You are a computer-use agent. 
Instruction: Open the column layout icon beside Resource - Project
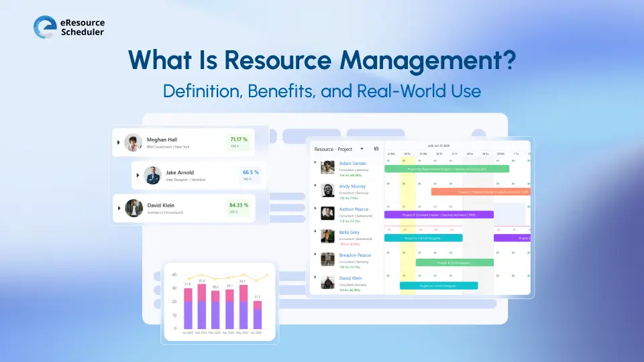point(376,149)
